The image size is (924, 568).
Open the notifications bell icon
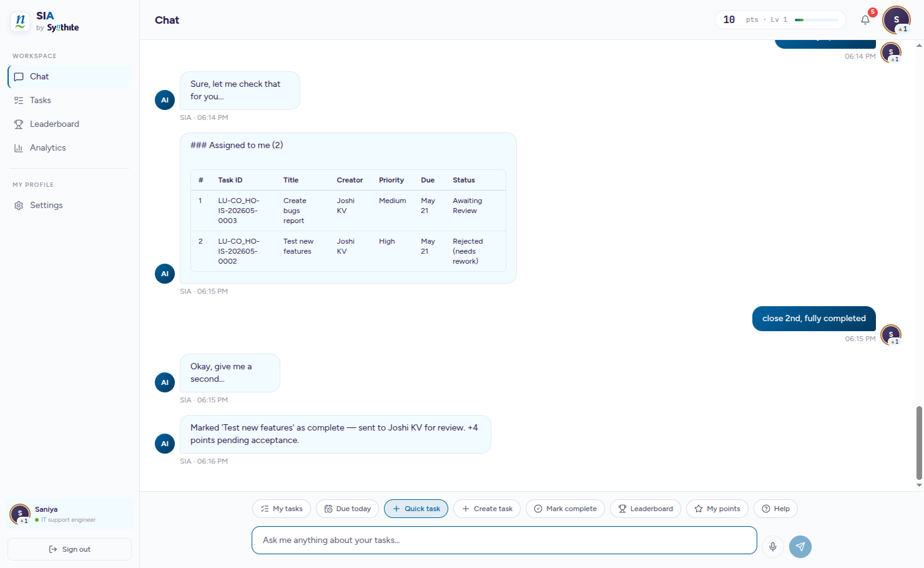pyautogui.click(x=865, y=20)
